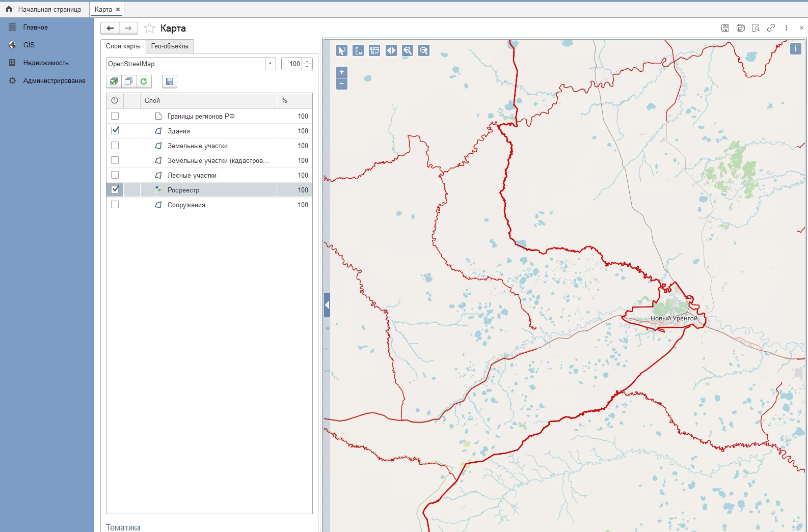This screenshot has width=808, height=532.
Task: Collapse the side panel with arrow handle
Action: click(x=327, y=305)
